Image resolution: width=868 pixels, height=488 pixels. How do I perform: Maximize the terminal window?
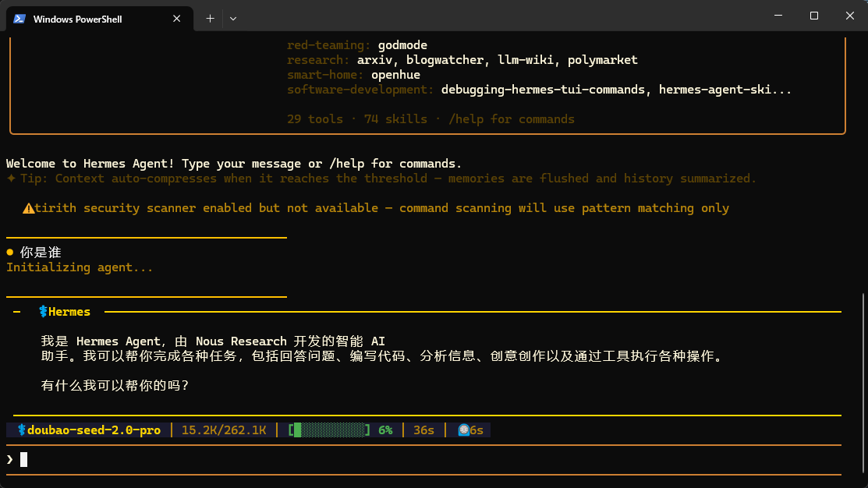[813, 16]
